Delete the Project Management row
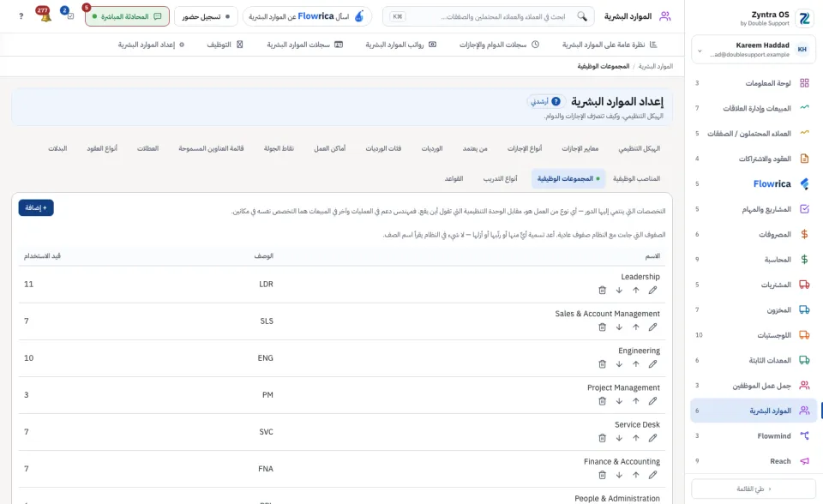Viewport: 823px width, 504px height. [x=602, y=401]
